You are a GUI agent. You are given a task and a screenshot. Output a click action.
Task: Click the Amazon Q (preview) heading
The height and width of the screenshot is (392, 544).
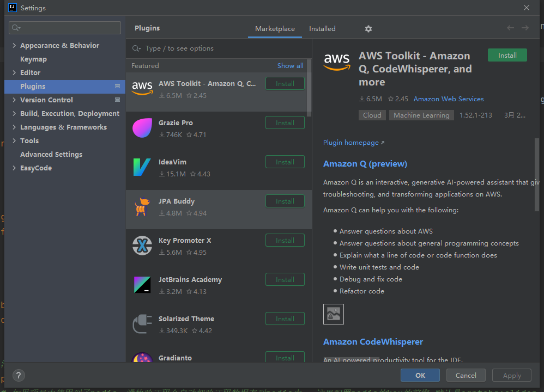365,163
